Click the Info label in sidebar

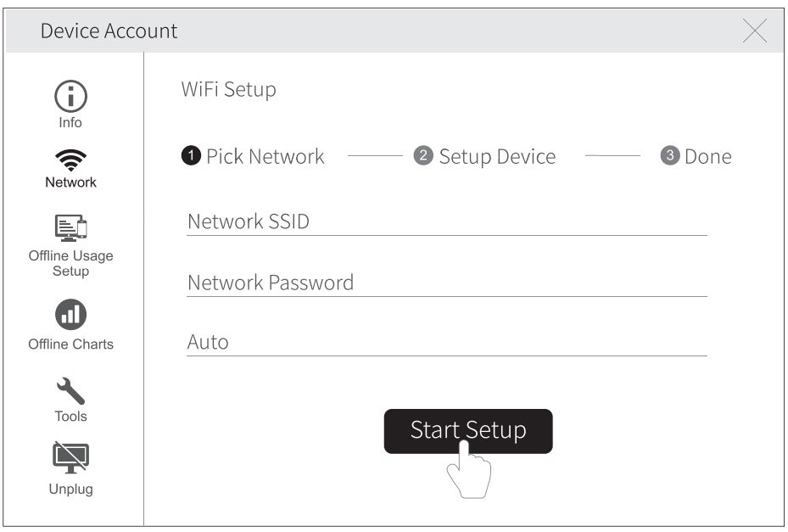pyautogui.click(x=70, y=123)
